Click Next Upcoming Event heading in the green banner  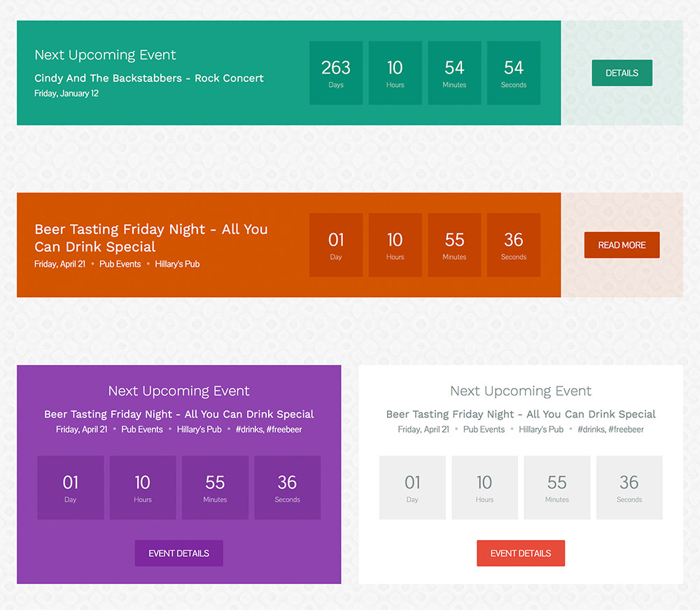tap(106, 55)
